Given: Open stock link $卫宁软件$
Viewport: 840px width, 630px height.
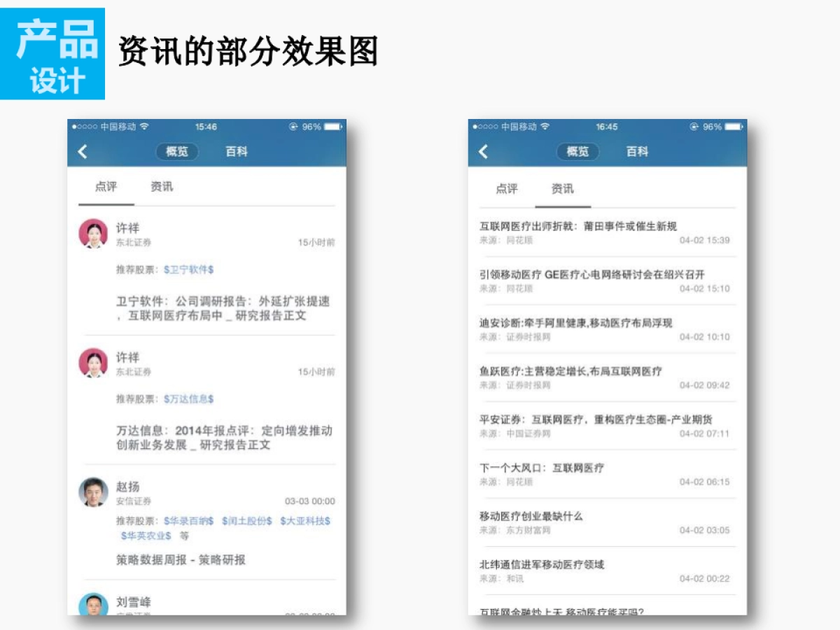Looking at the screenshot, I should [188, 269].
